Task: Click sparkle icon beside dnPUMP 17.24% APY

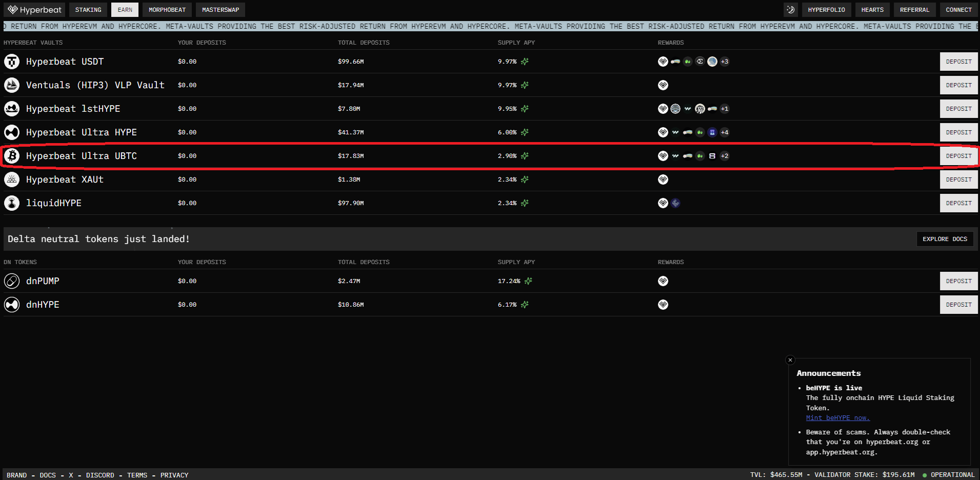Action: coord(528,281)
